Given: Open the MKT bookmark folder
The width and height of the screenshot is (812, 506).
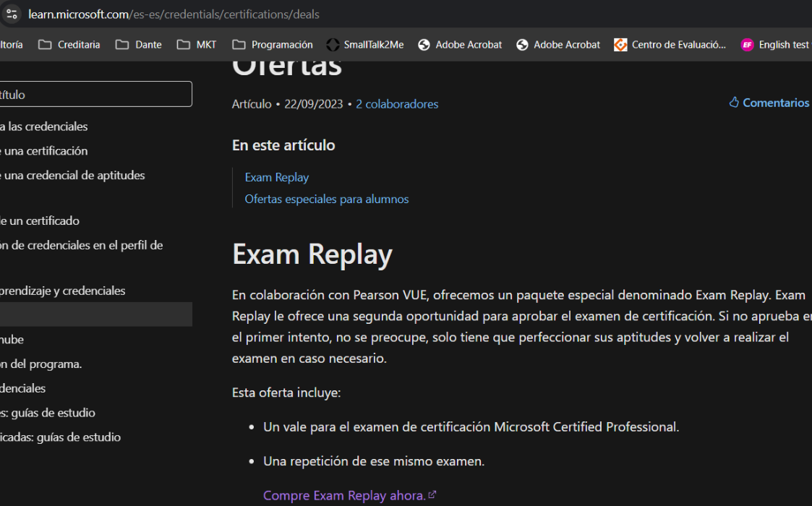Looking at the screenshot, I should click(197, 45).
